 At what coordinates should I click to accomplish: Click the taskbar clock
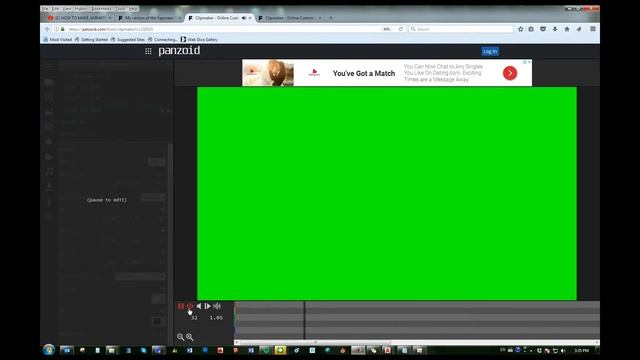[581, 350]
